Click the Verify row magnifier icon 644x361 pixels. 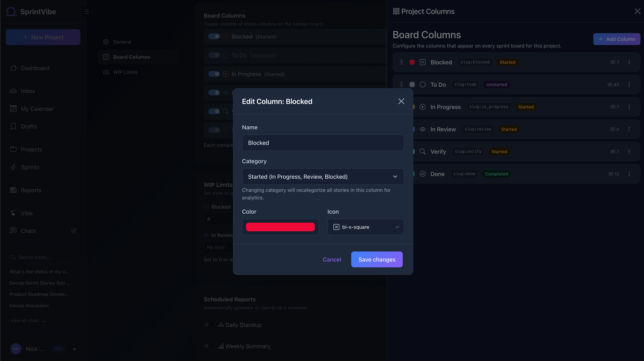(x=422, y=151)
